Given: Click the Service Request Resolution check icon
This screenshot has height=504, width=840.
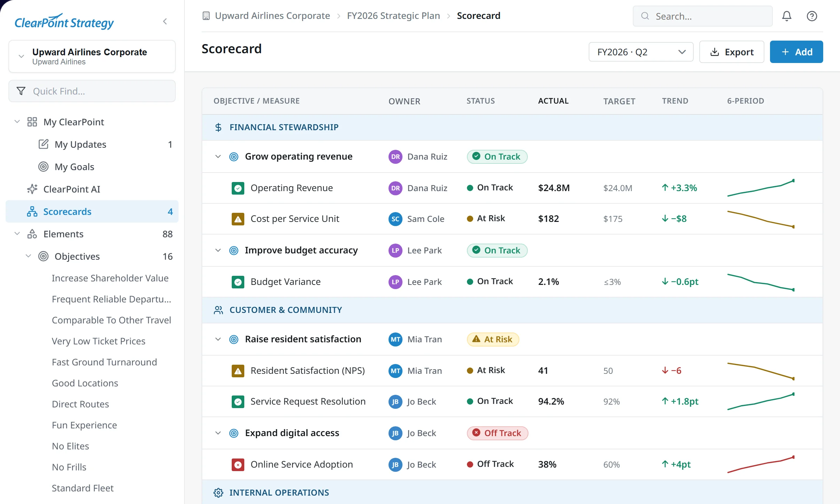Looking at the screenshot, I should pos(238,402).
